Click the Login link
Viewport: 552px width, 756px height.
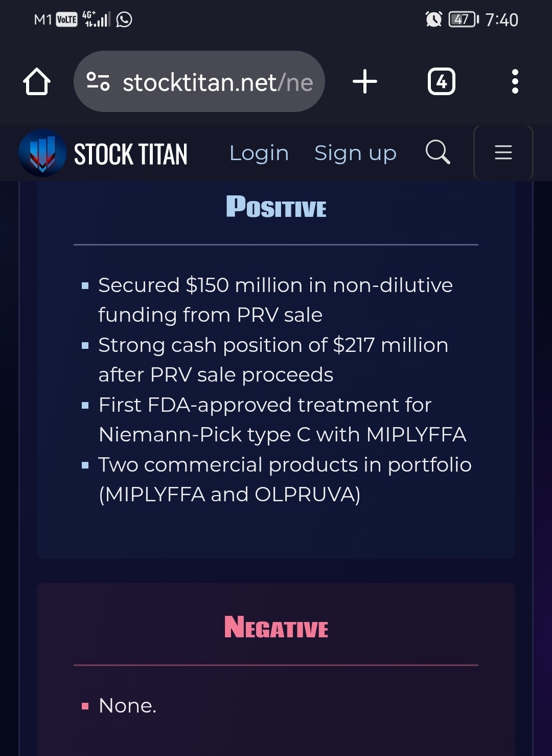[x=259, y=153]
